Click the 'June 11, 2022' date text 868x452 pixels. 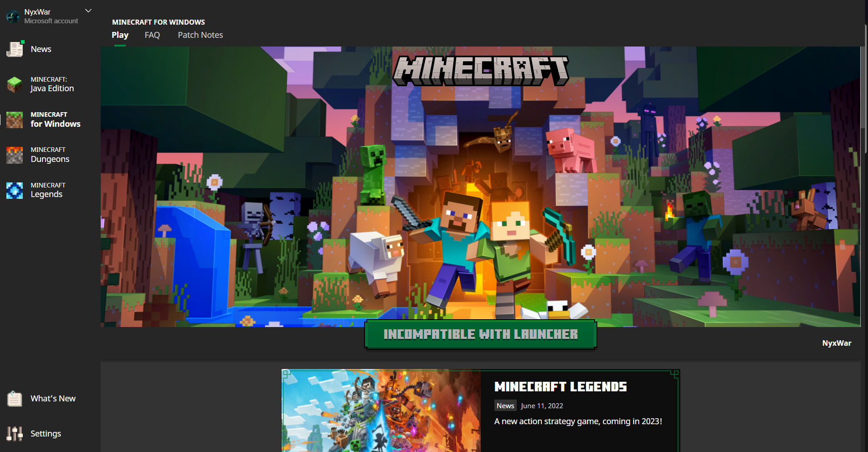pyautogui.click(x=542, y=406)
